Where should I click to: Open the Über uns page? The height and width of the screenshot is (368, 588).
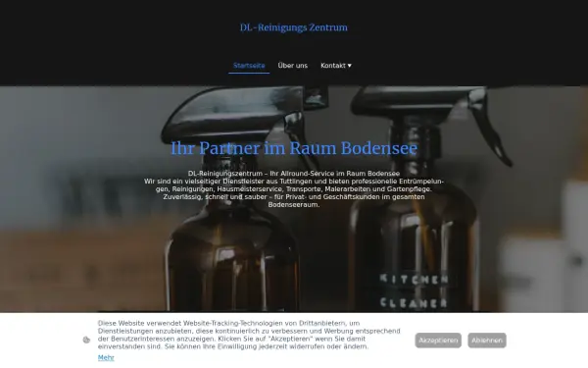tap(292, 66)
